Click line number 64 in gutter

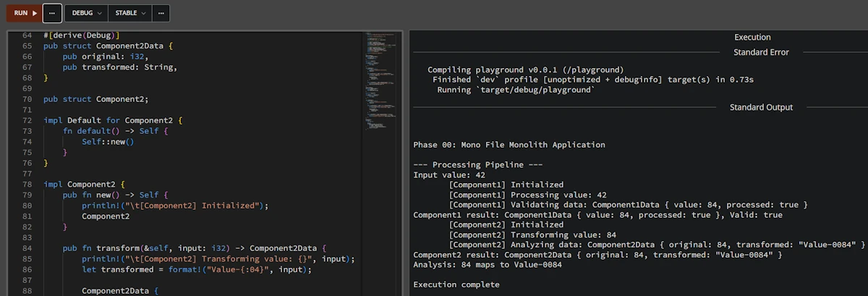(27, 35)
